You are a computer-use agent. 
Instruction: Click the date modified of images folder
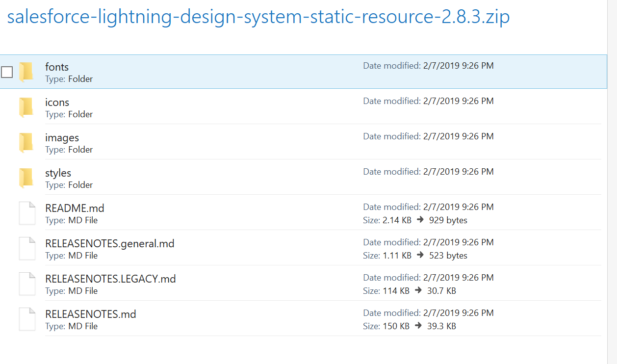[429, 136]
